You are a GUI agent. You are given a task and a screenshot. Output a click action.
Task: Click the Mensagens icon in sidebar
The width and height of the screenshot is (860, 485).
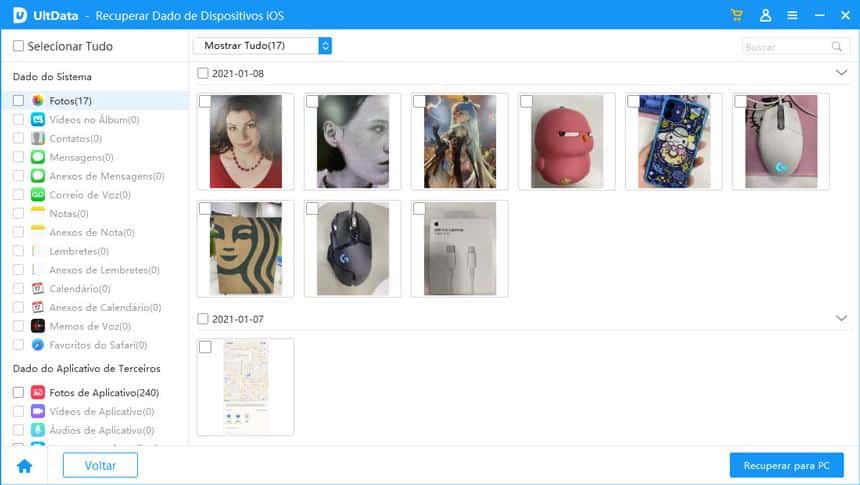[x=38, y=157]
